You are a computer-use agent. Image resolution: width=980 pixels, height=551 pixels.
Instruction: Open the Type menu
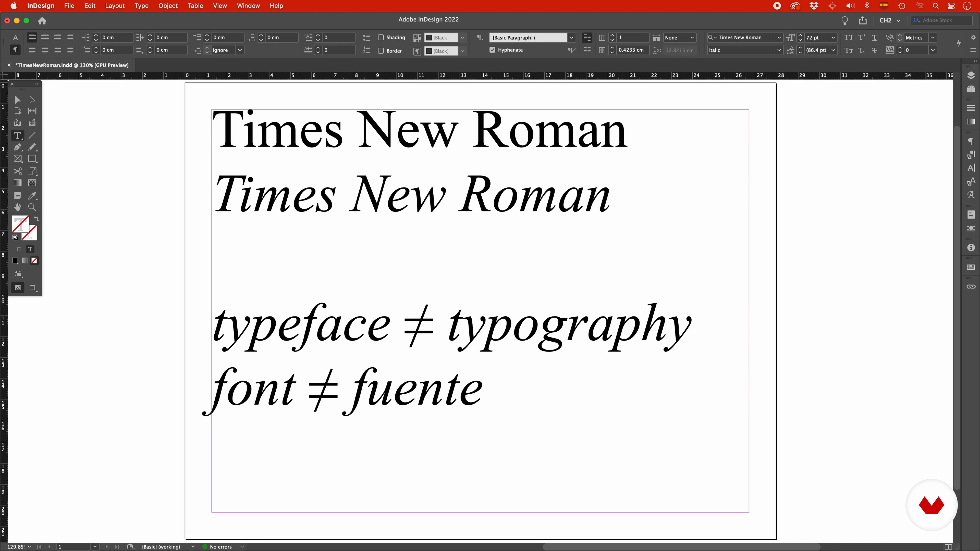click(x=141, y=6)
